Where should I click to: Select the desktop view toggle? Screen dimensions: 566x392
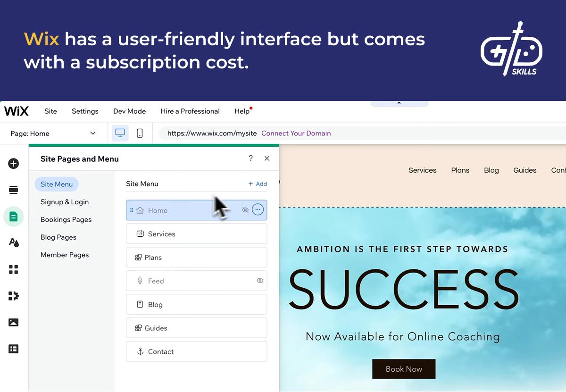point(120,133)
